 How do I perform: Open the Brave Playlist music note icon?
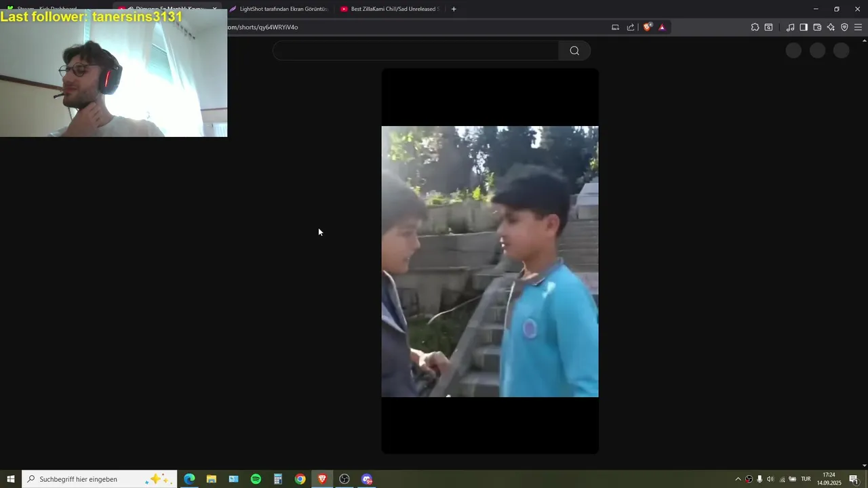point(790,27)
